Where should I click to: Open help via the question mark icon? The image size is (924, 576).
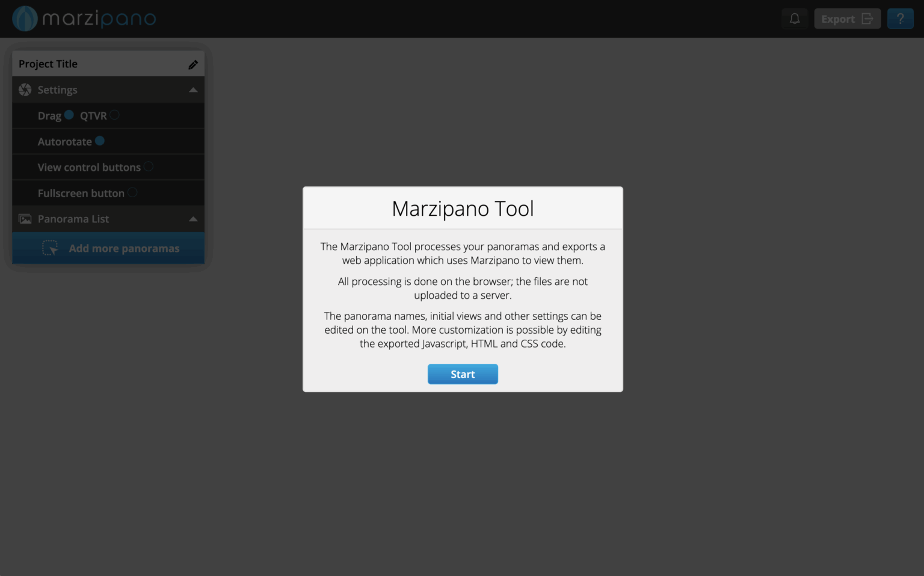(x=901, y=19)
